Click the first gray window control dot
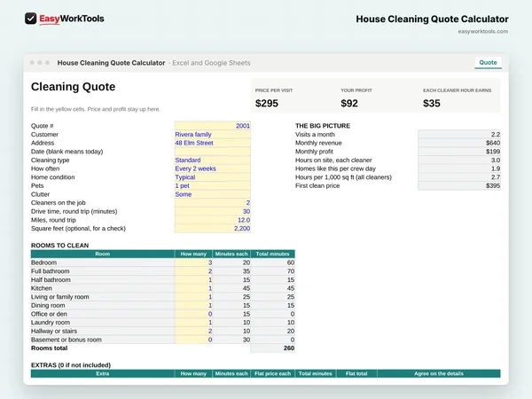This screenshot has height=399, width=532. 32,63
